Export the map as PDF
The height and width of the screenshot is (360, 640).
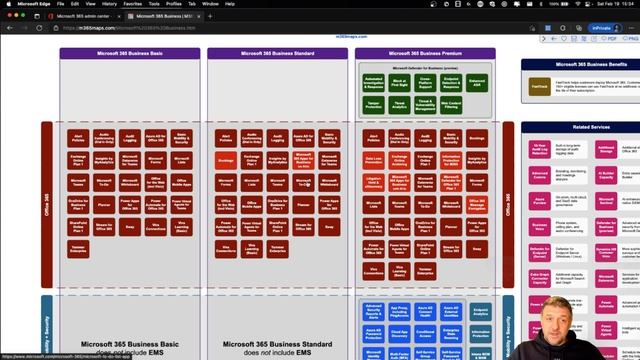coord(609,38)
